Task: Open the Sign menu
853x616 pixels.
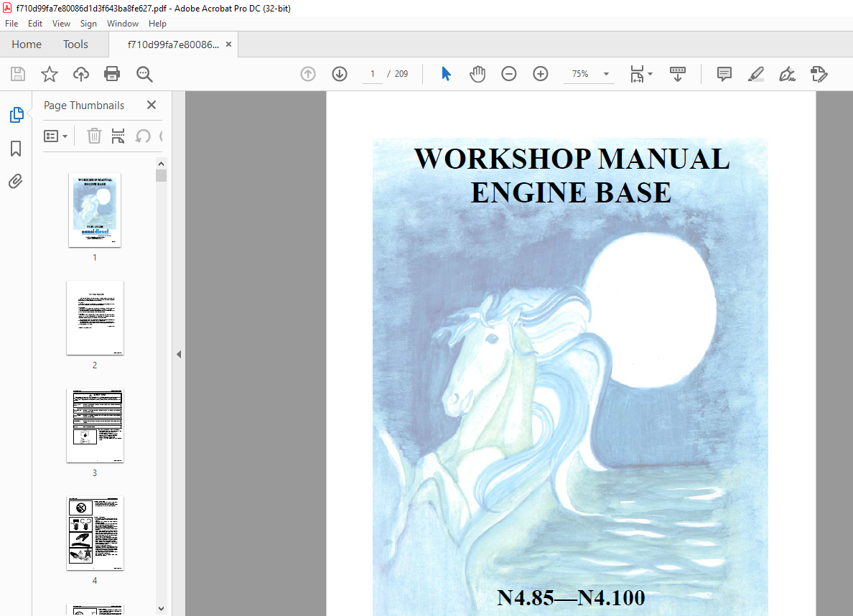Action: [x=88, y=24]
